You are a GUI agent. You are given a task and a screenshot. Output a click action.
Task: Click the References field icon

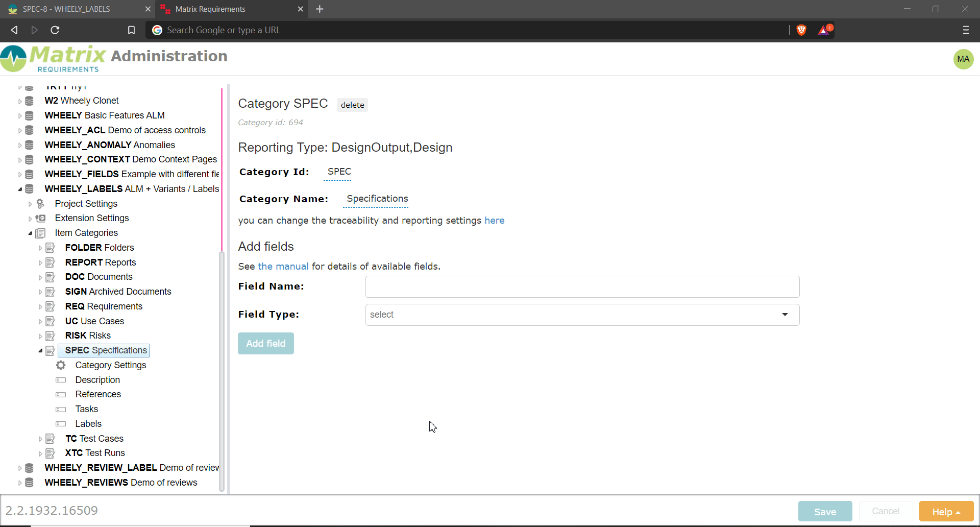click(x=61, y=395)
